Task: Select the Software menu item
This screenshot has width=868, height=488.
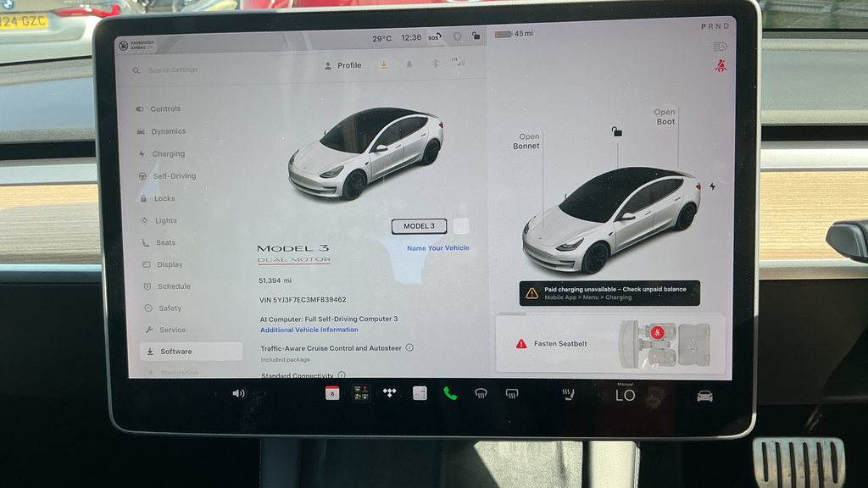Action: (x=191, y=352)
